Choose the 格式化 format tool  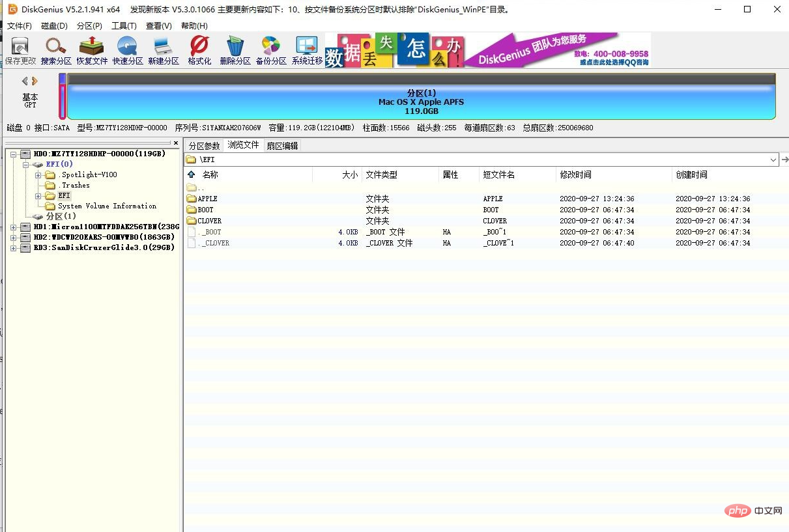[199, 51]
